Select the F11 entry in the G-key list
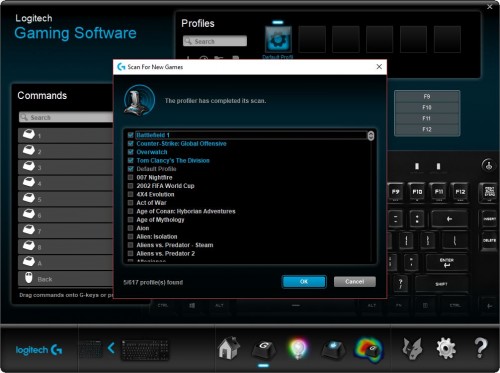Viewport: 500px width, 373px height. click(427, 118)
